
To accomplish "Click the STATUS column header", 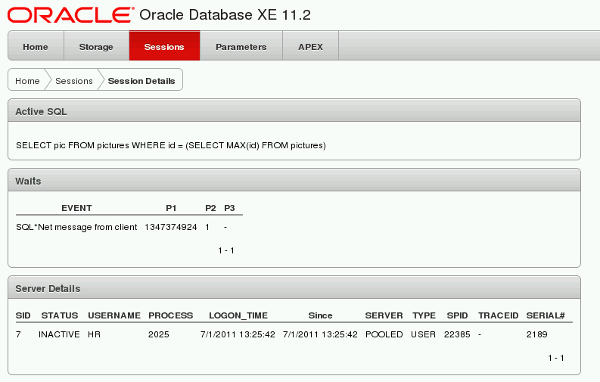I will (x=60, y=315).
